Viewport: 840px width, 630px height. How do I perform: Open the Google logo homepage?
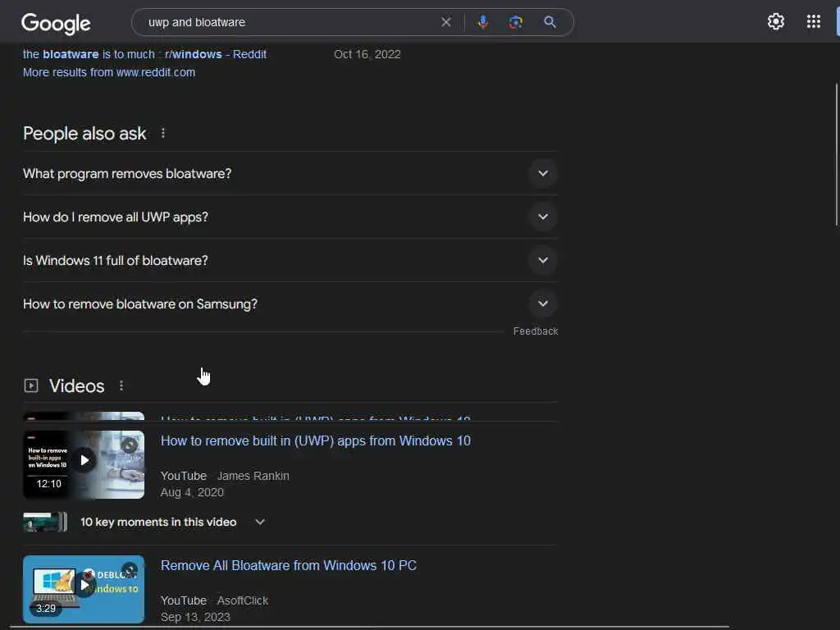56,23
